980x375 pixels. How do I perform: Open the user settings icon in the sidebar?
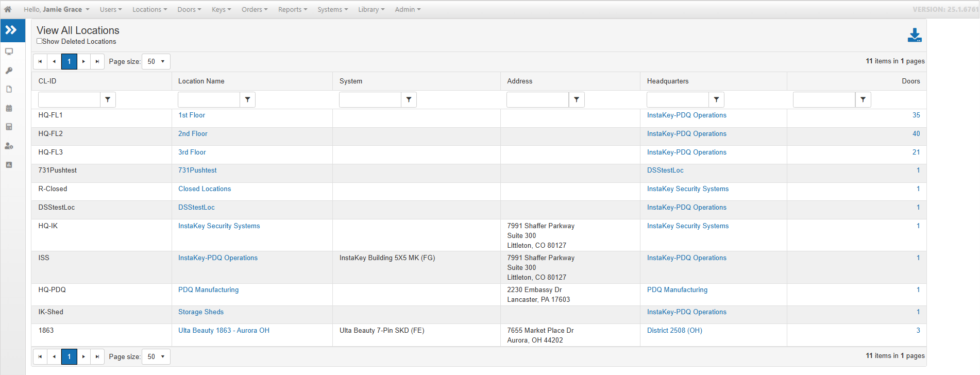[9, 146]
